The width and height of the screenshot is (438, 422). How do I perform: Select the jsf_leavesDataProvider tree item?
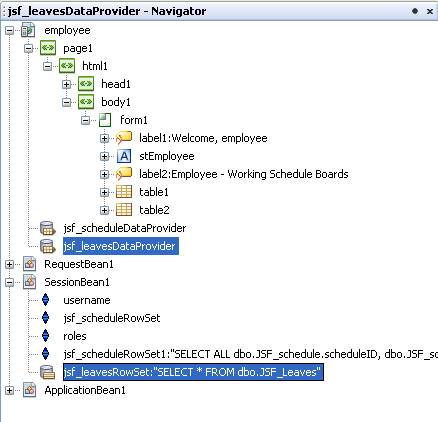(121, 246)
